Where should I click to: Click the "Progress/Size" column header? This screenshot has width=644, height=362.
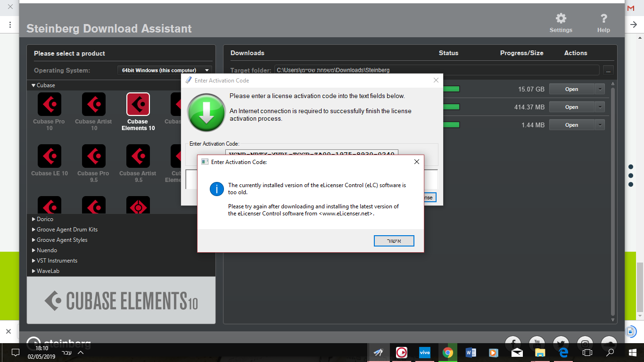[521, 53]
